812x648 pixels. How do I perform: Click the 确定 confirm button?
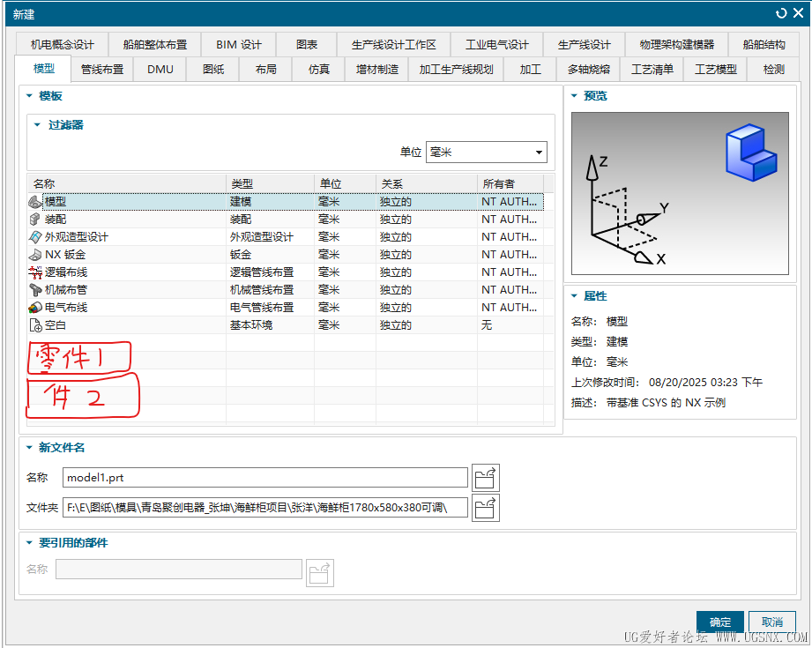point(719,622)
